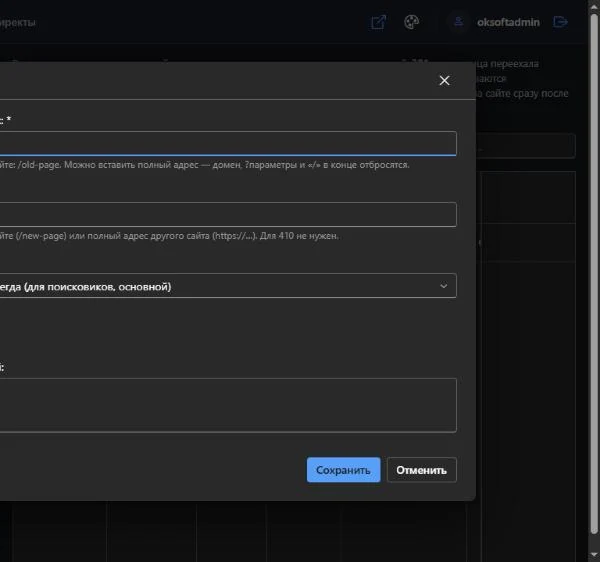This screenshot has height=562, width=600.
Task: Log out using the exit icon
Action: 560,22
